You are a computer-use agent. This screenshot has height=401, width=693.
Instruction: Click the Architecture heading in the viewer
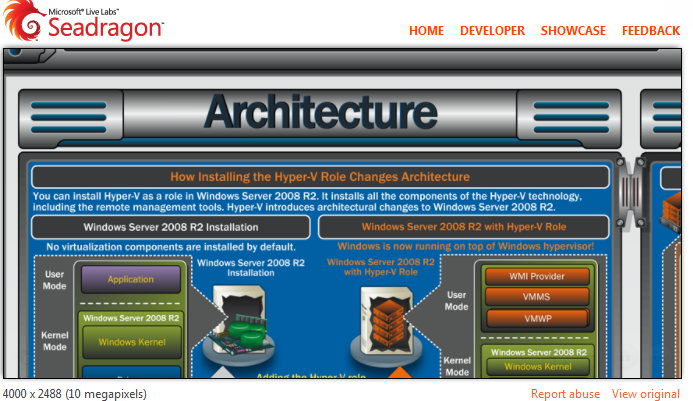pyautogui.click(x=320, y=113)
